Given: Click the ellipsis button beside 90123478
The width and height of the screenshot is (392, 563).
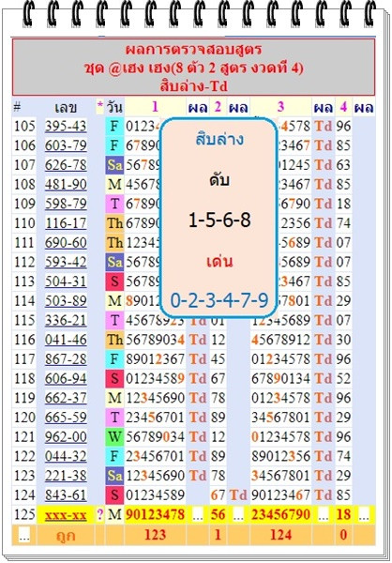Looking at the screenshot, I should (x=198, y=515).
